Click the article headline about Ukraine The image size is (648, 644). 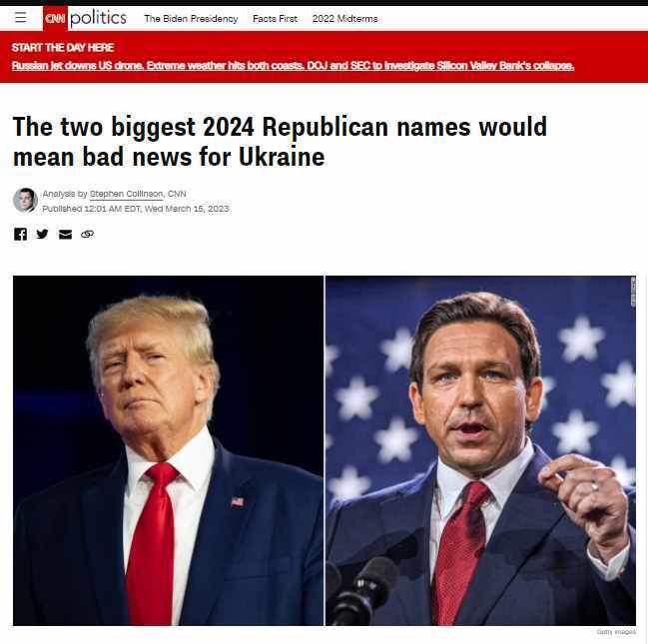280,142
